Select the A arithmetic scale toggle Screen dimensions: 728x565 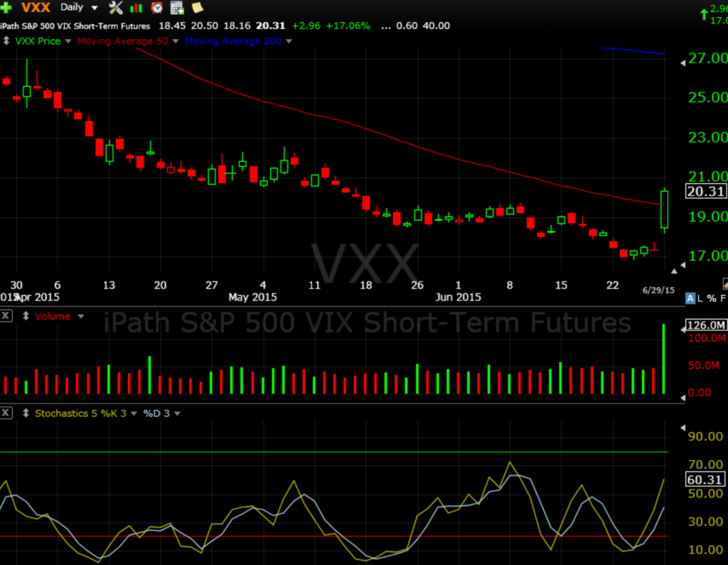click(690, 298)
